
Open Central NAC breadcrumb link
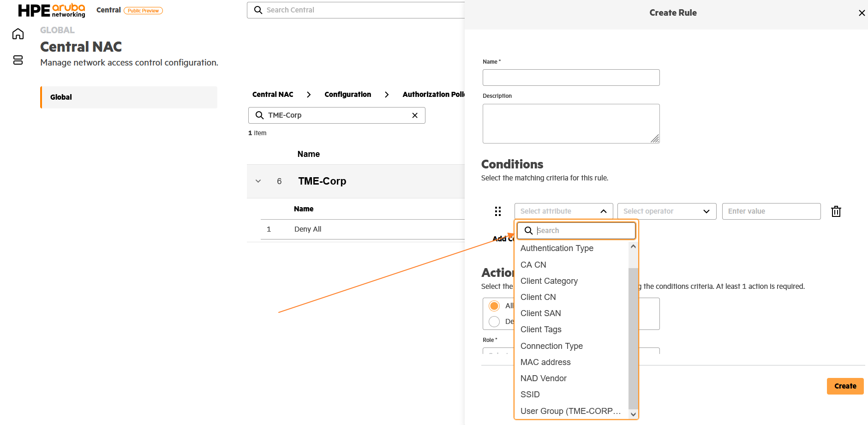(273, 95)
